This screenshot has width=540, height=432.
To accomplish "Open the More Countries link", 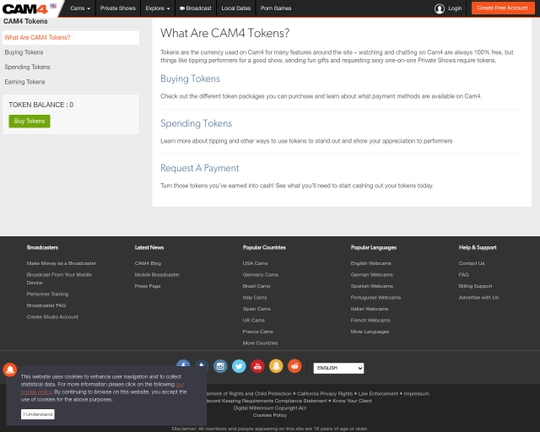I will point(260,343).
